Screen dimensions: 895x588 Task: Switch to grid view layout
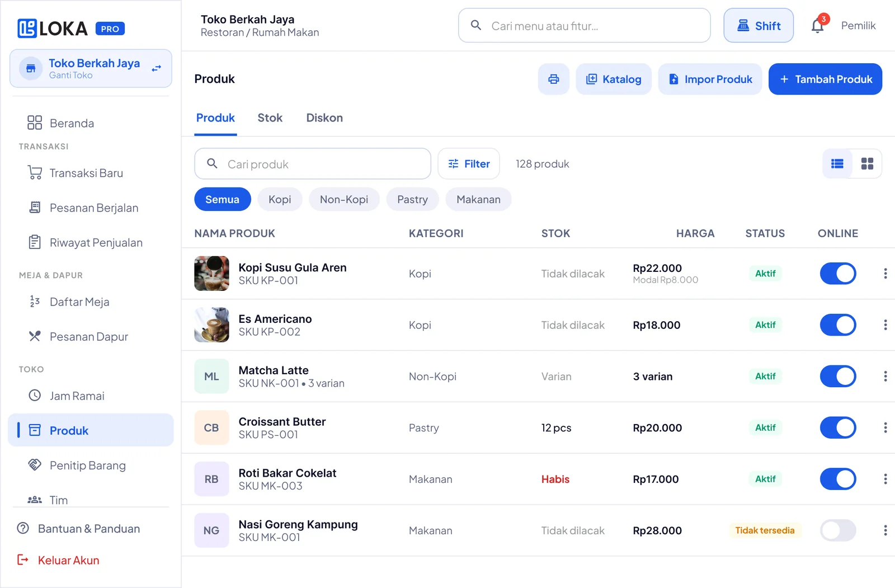(x=867, y=163)
